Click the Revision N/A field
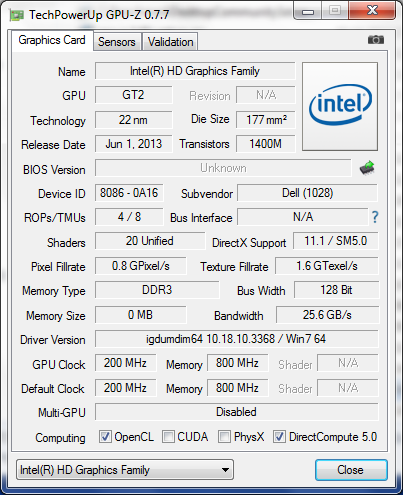 [x=266, y=95]
